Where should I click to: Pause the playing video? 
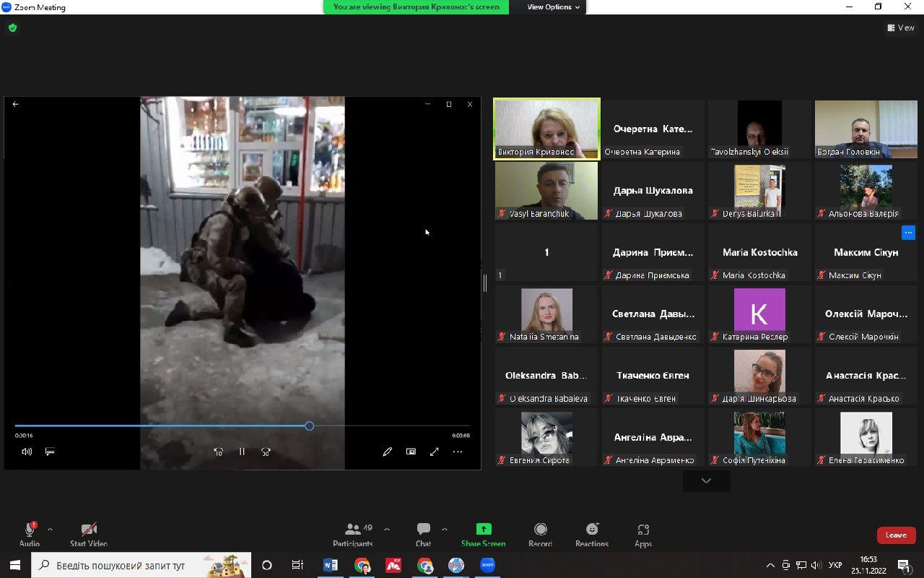(242, 452)
